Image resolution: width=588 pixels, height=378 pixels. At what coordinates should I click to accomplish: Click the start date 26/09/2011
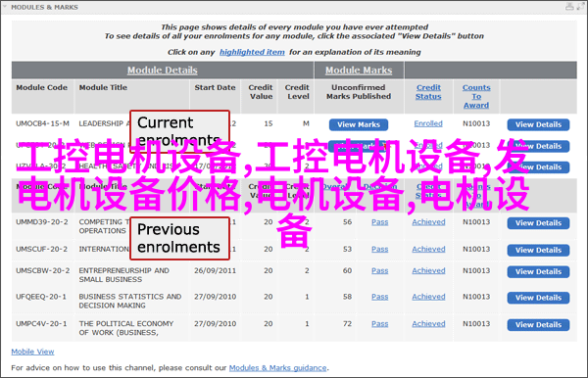tap(215, 270)
